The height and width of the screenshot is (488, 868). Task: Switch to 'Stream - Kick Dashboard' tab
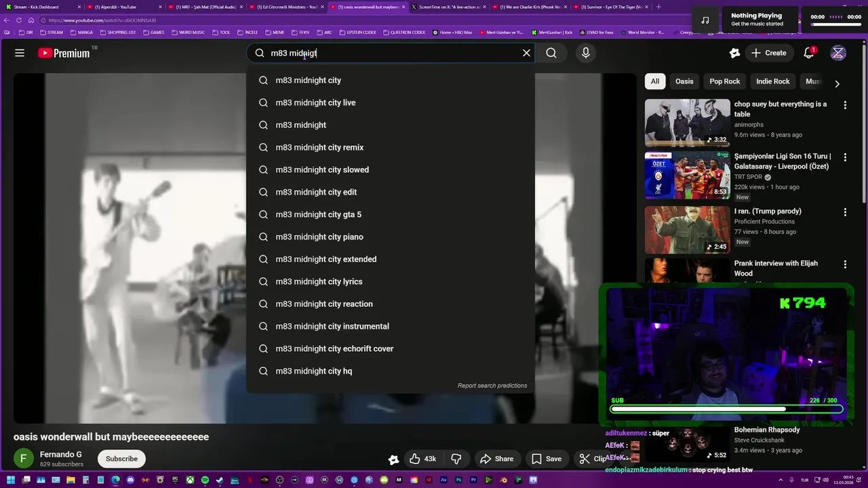coord(43,7)
